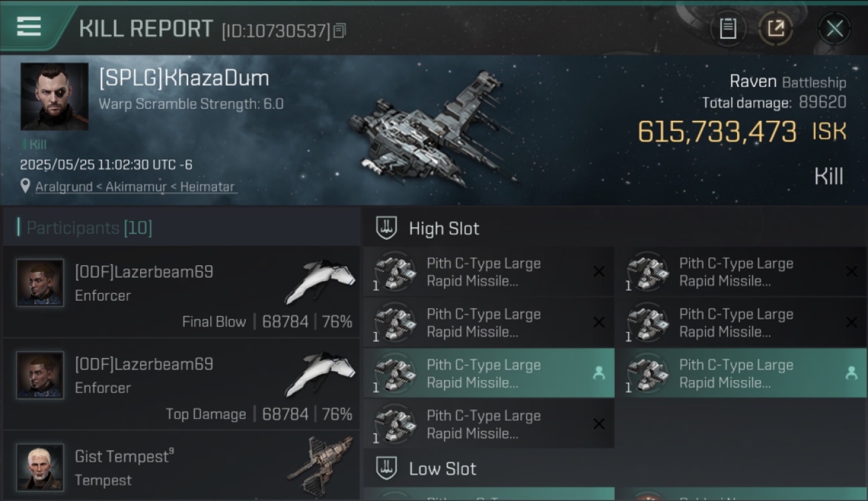Open the hamburger menu icon

click(29, 27)
